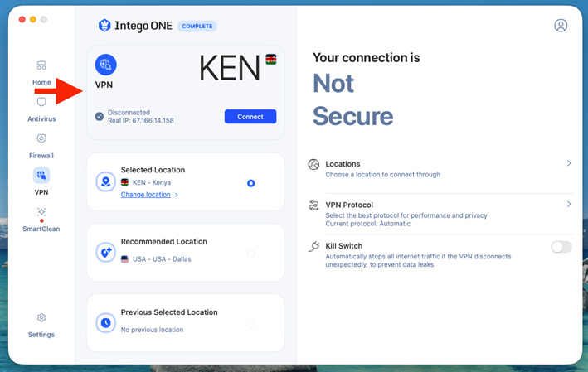Click the Change location link

pos(145,195)
